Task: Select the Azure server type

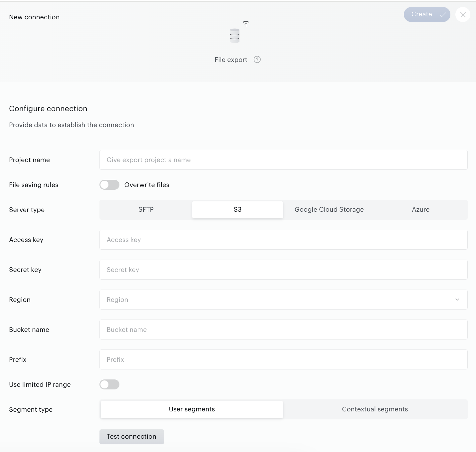Action: [x=421, y=210]
